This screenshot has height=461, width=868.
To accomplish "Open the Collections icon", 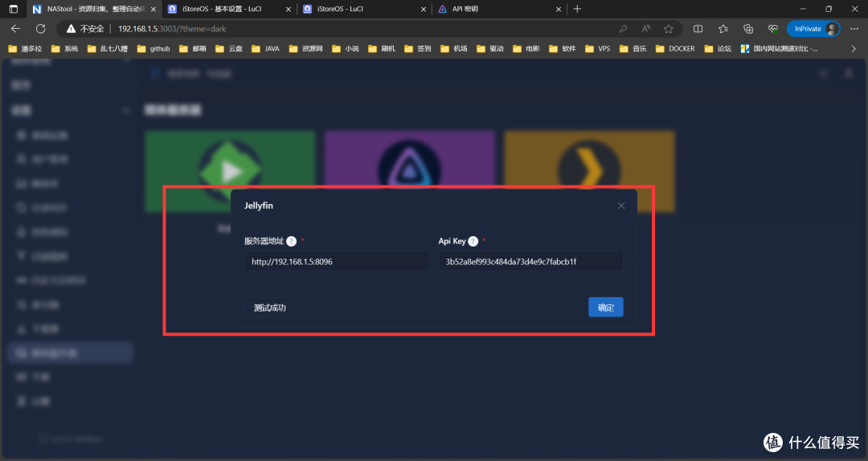I will coord(748,29).
